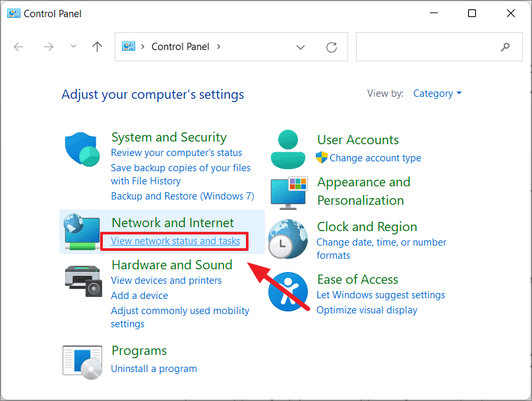This screenshot has width=532, height=401.
Task: Select the Clock and Region globe icon
Action: point(288,235)
